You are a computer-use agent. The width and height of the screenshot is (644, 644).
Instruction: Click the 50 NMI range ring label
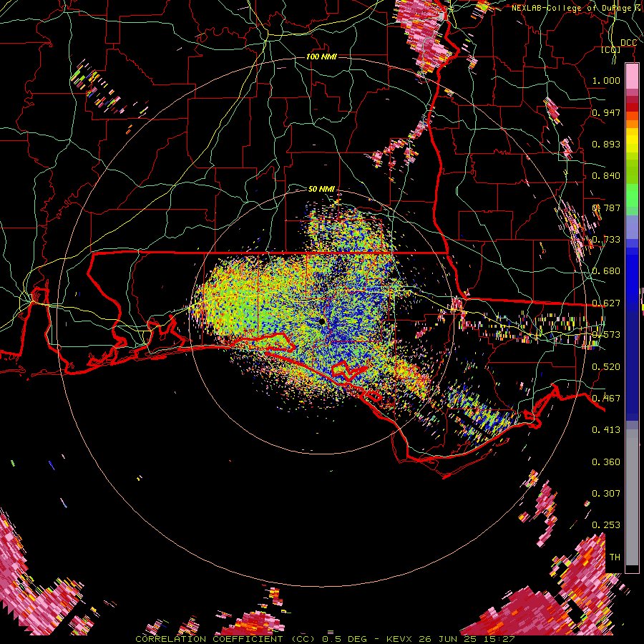321,189
